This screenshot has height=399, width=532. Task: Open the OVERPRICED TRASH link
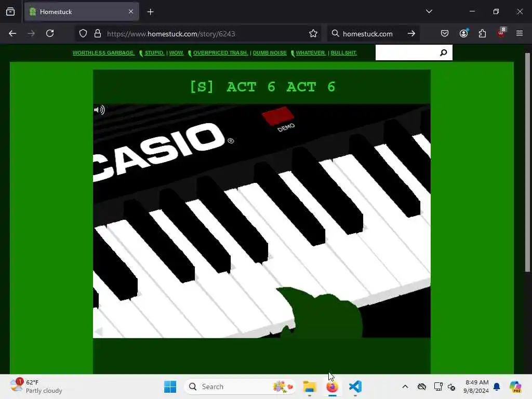(220, 53)
